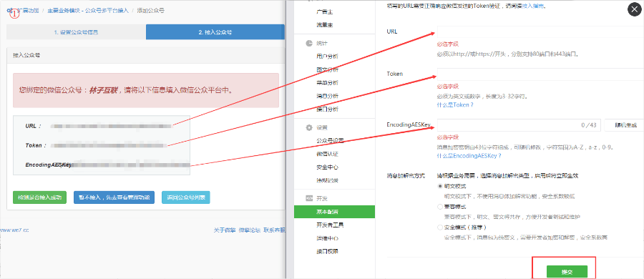This screenshot has height=279, width=644.
Task: Click 主要业务模块 - 公众号多平台接入 breadcrumb
Action: pyautogui.click(x=87, y=10)
